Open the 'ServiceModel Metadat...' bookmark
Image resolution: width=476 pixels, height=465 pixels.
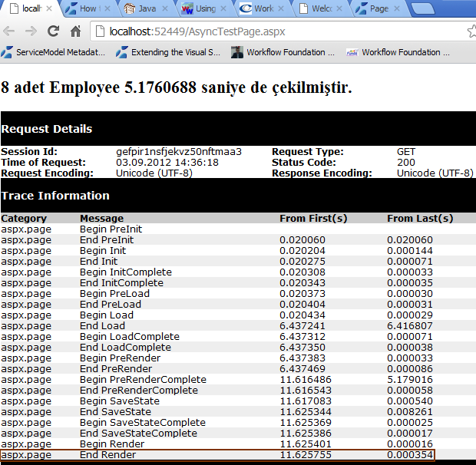tap(54, 53)
